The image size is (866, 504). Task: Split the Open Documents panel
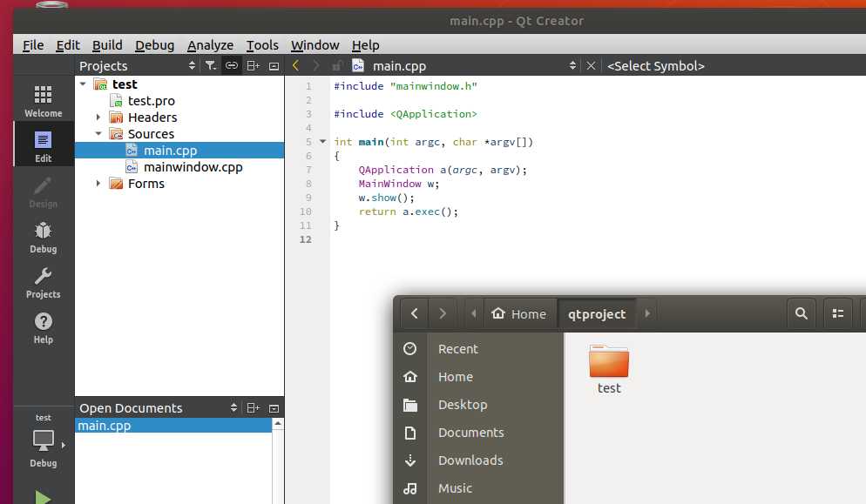pos(253,408)
